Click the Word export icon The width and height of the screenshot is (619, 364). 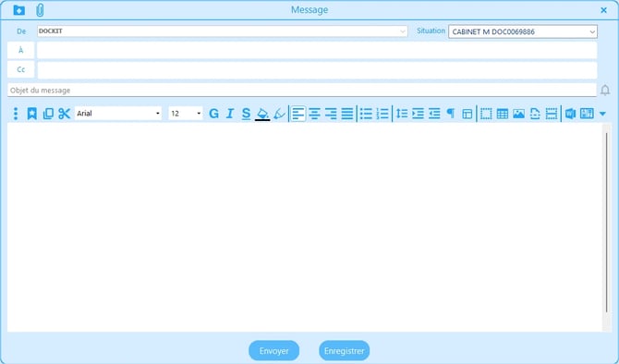(x=570, y=114)
